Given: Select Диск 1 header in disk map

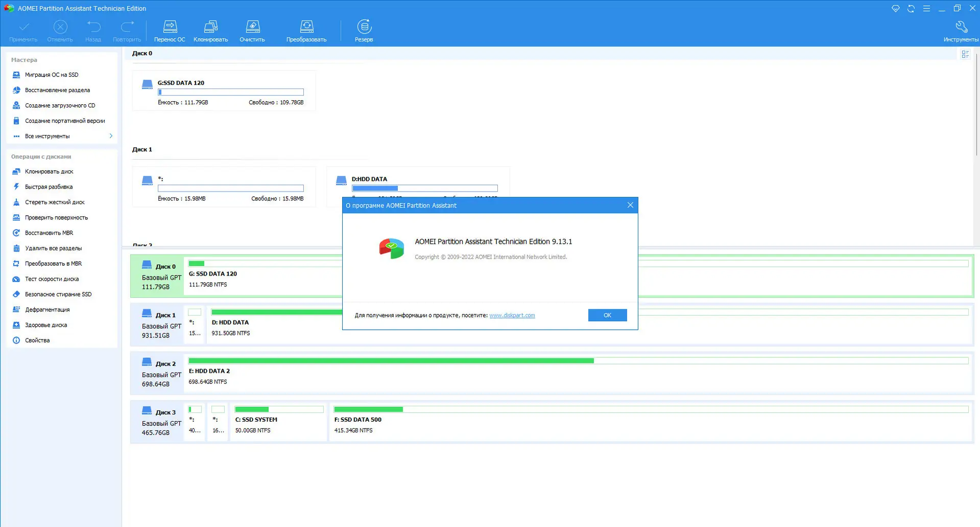Looking at the screenshot, I should (x=157, y=325).
